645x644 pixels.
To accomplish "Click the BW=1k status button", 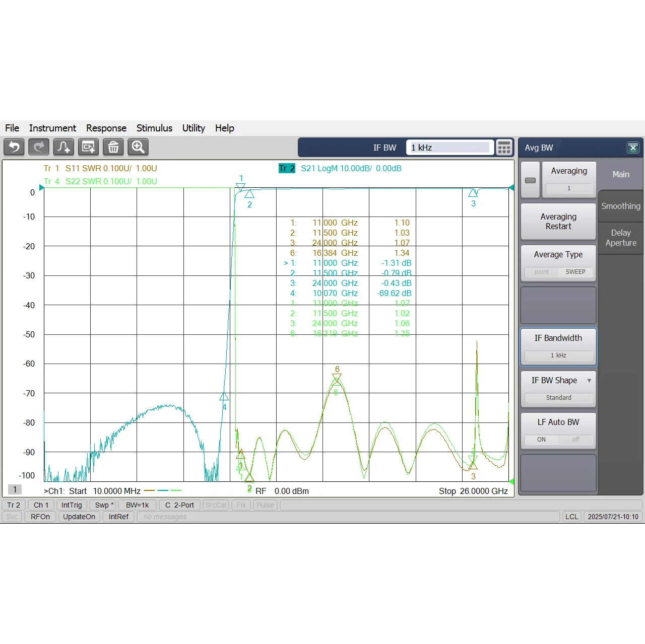I will [138, 505].
